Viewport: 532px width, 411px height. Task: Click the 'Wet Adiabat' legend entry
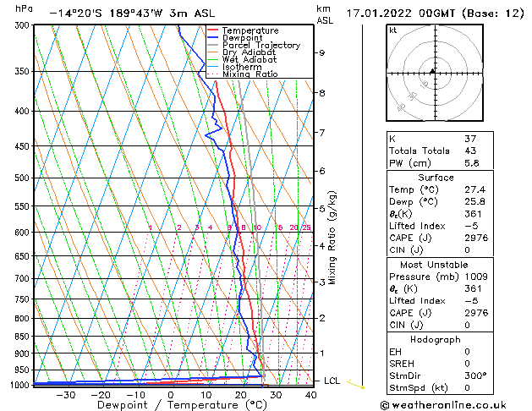point(250,59)
